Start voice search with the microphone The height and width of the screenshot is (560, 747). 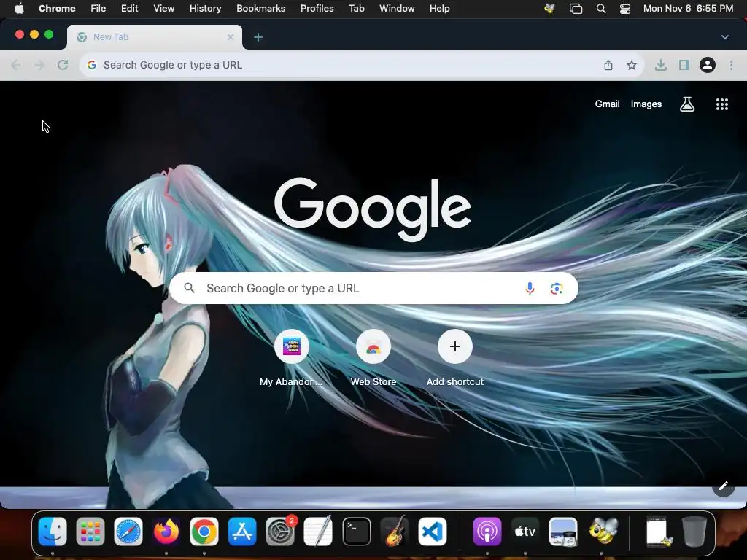point(530,288)
